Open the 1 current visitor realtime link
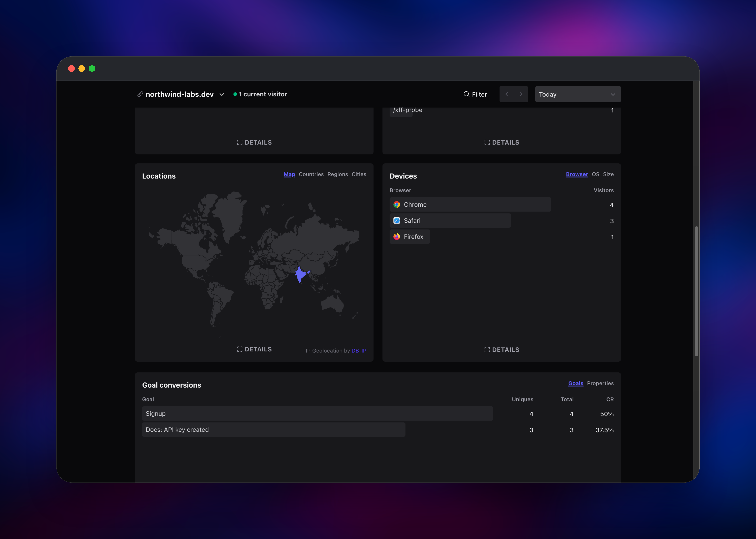 click(x=260, y=94)
